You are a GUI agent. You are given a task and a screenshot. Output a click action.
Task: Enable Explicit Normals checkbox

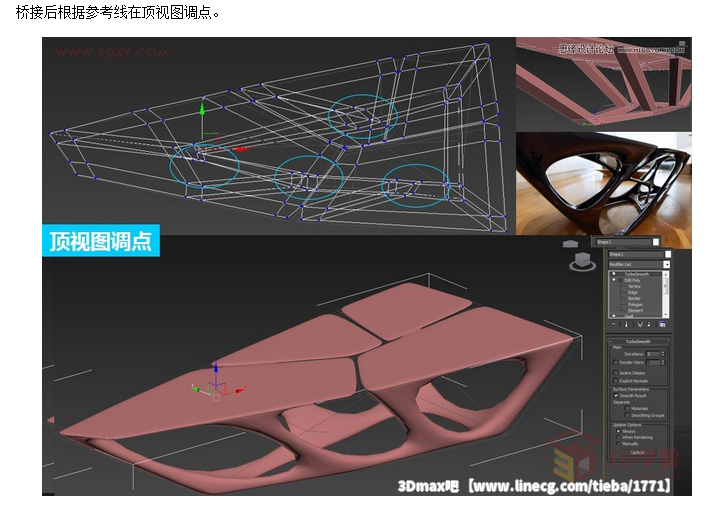(615, 381)
